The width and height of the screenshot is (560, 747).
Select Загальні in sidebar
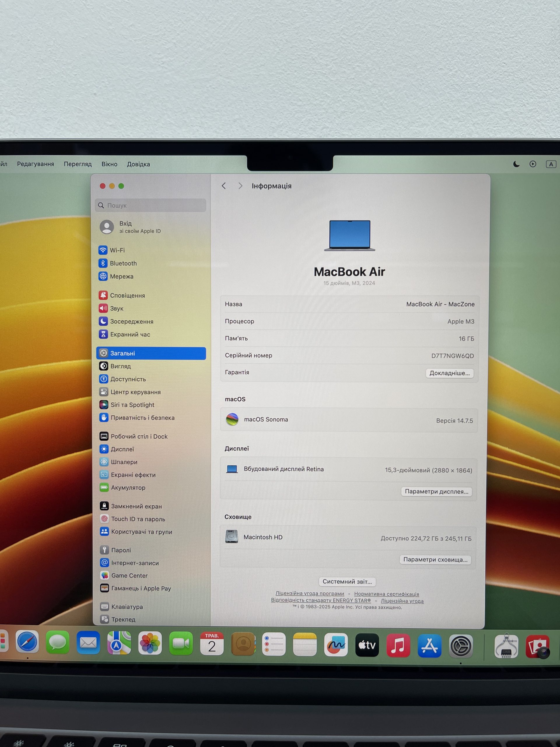point(151,353)
